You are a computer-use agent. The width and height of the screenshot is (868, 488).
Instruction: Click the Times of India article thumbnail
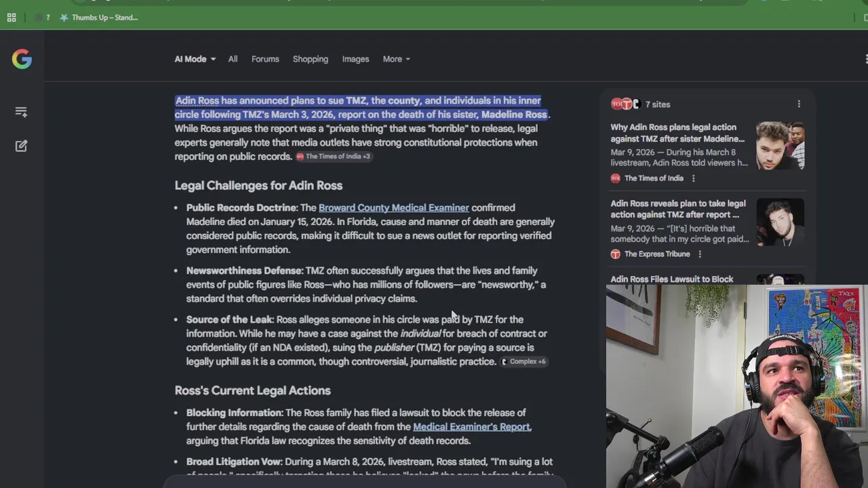(780, 146)
